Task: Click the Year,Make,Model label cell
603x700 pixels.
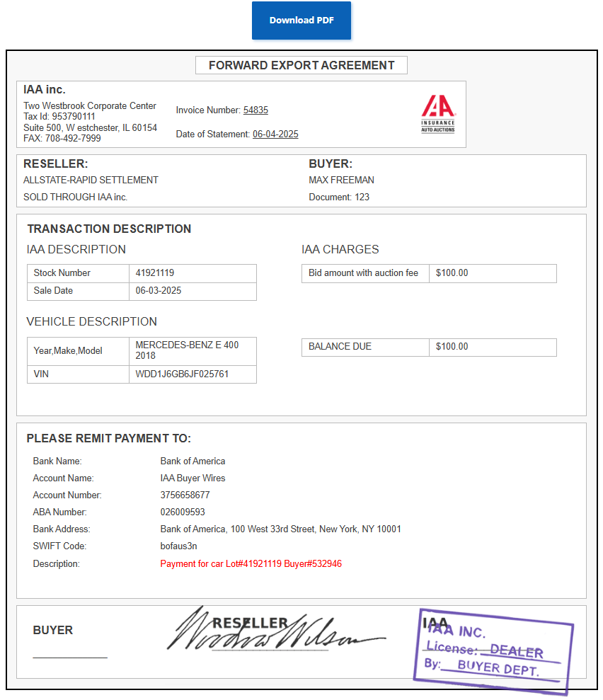Action: tap(78, 351)
